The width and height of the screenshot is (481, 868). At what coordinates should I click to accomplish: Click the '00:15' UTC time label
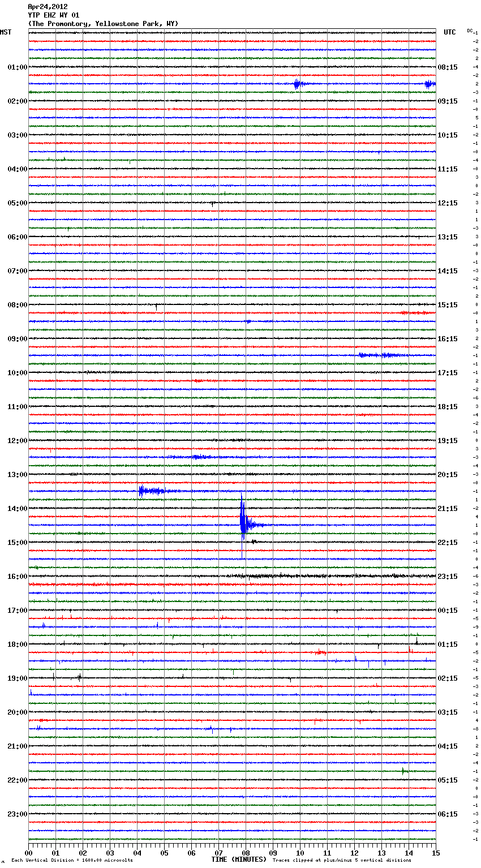448,611
